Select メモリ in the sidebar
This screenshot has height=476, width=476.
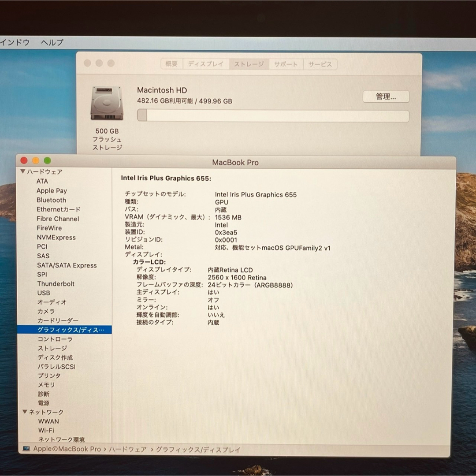click(x=46, y=385)
